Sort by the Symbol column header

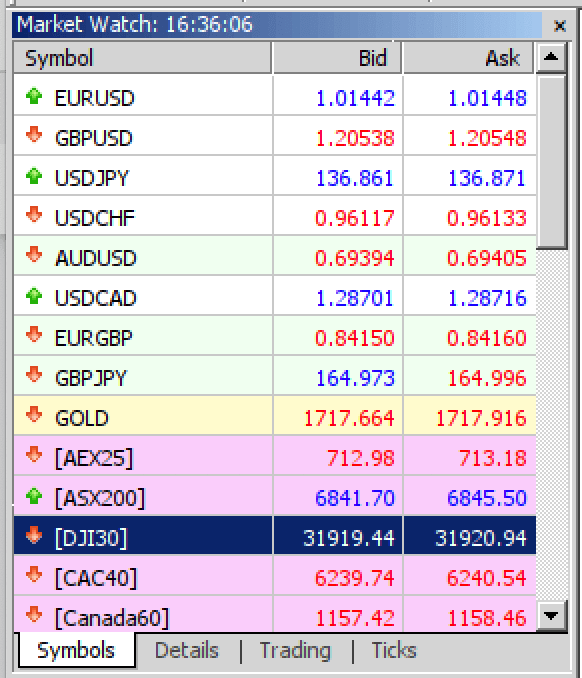143,58
